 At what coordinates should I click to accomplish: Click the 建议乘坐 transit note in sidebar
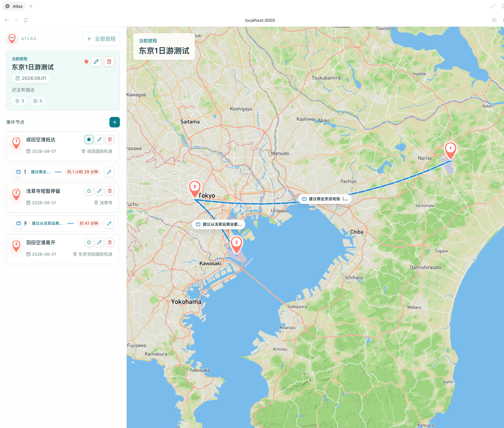40,172
